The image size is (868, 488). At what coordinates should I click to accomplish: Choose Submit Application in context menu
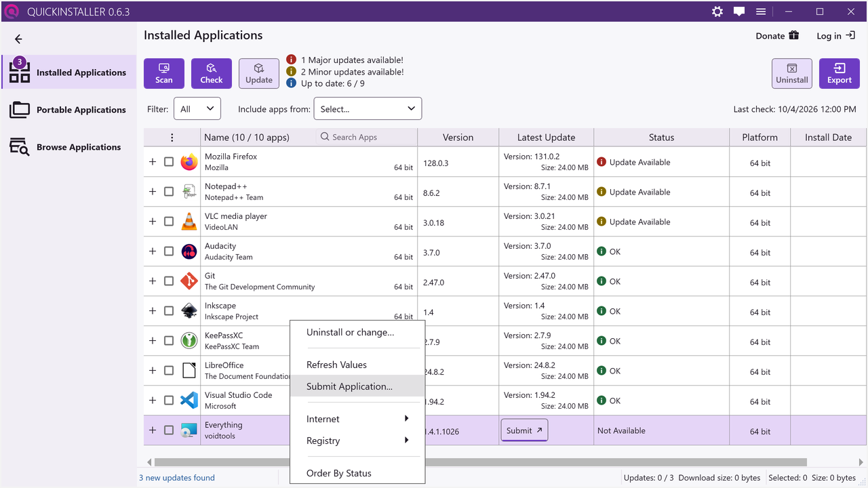pyautogui.click(x=357, y=386)
